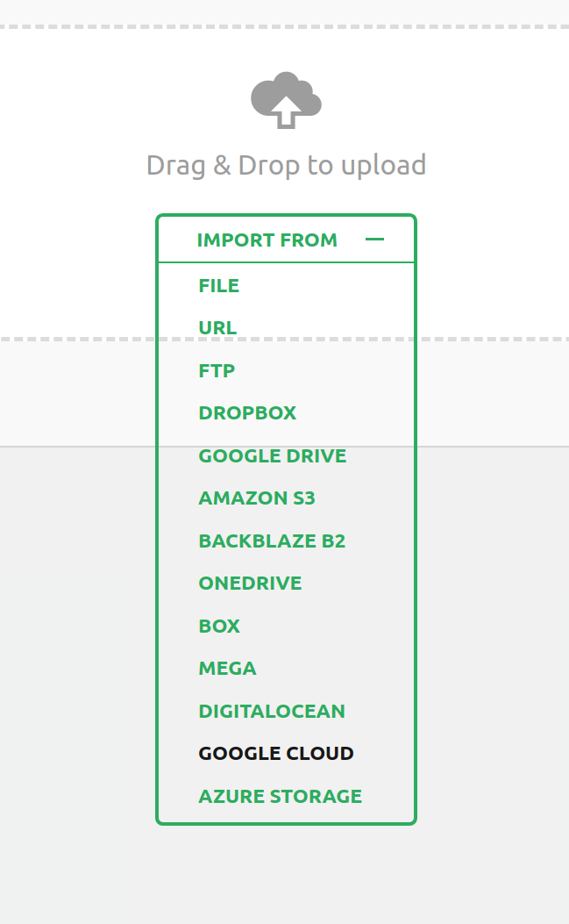Screen dimensions: 569x924
Task: Import from Dropbox
Action: (247, 413)
